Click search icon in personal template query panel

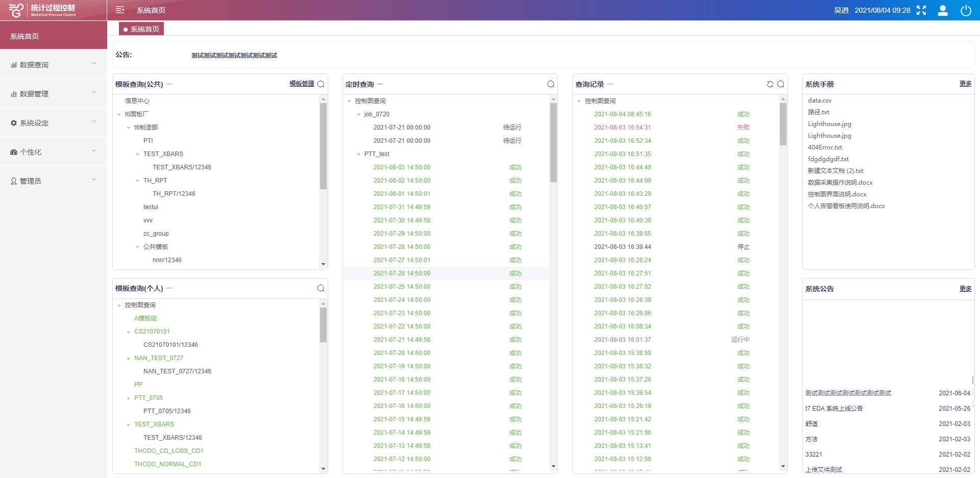coord(321,288)
